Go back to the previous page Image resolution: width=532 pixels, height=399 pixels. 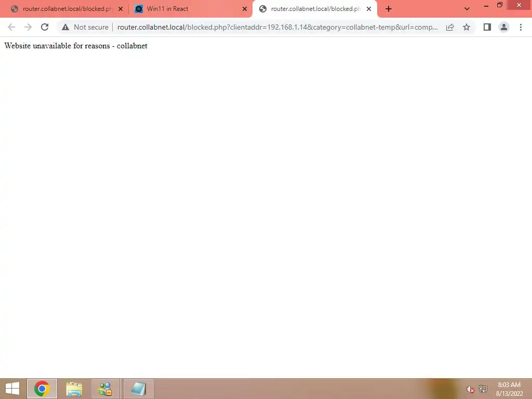click(x=11, y=27)
